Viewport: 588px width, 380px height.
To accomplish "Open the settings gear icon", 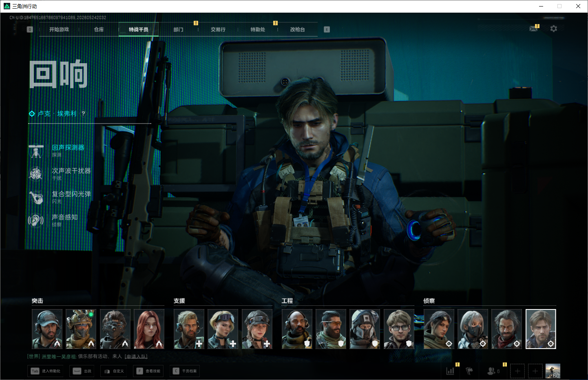I will tap(553, 29).
